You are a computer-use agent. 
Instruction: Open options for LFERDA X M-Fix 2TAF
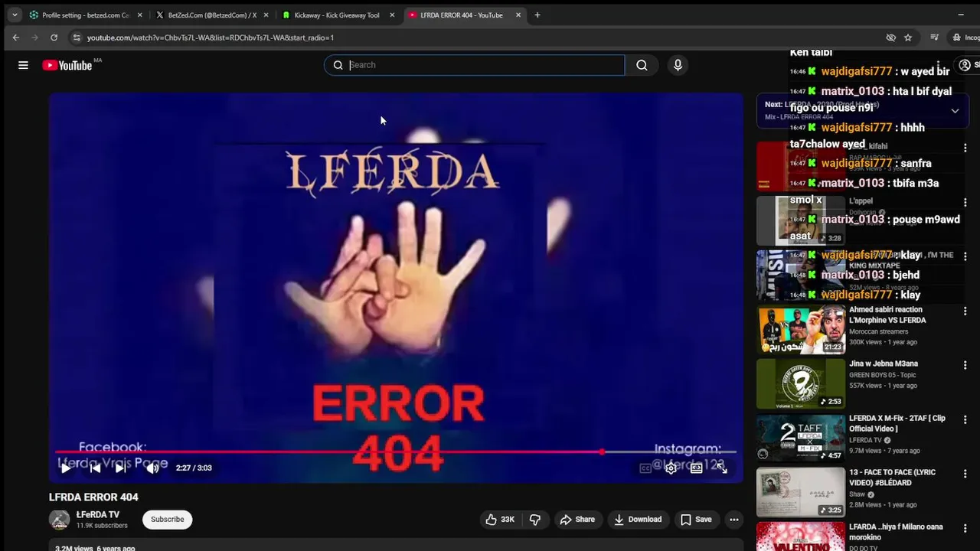(965, 420)
